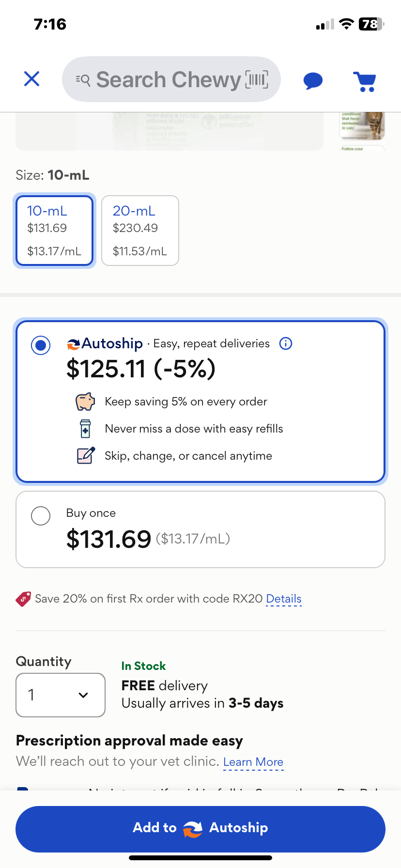Tap the Autoship info circle icon
The image size is (401, 868).
point(286,343)
